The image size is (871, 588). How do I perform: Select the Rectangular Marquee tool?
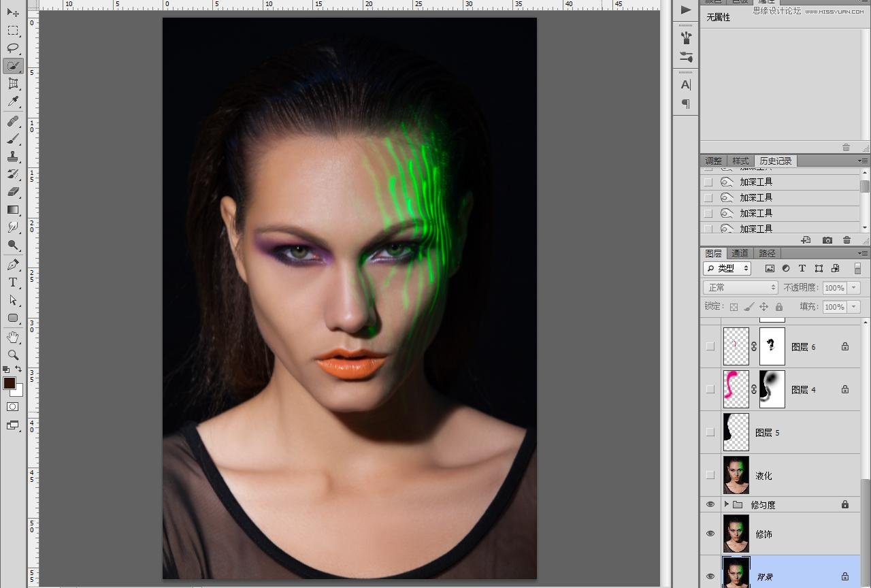(x=13, y=31)
